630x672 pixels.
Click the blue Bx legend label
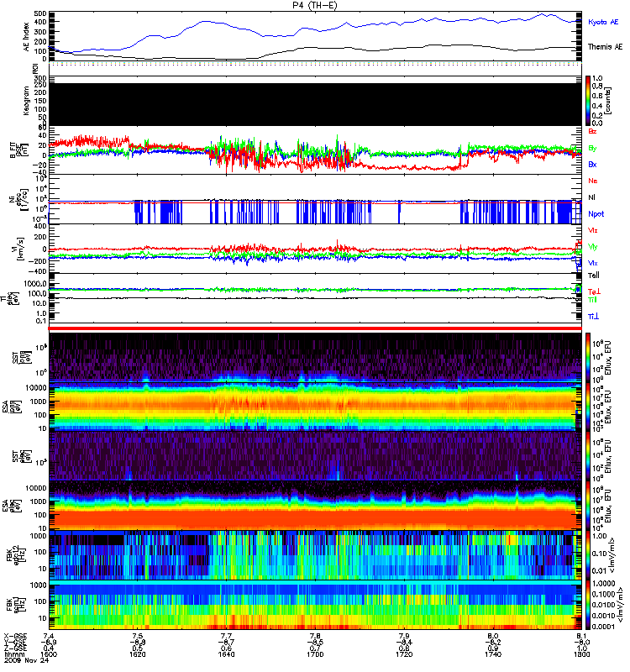pos(592,164)
